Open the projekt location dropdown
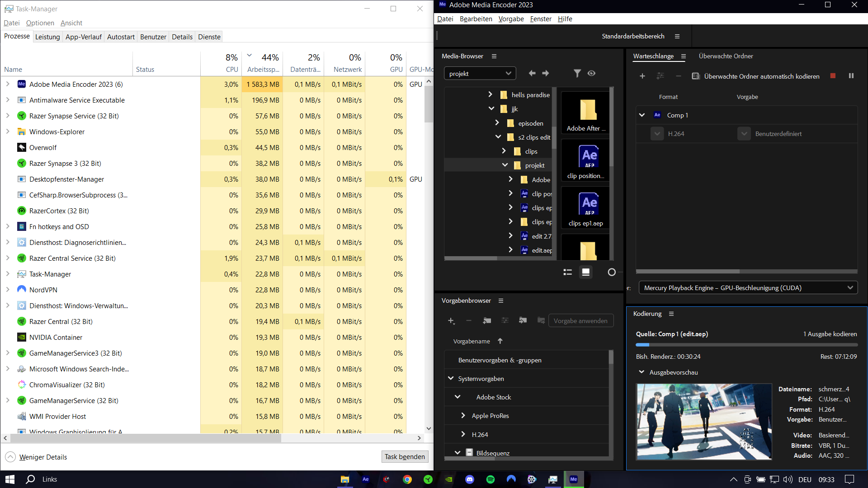Screen dimensions: 868x488 click(x=480, y=74)
